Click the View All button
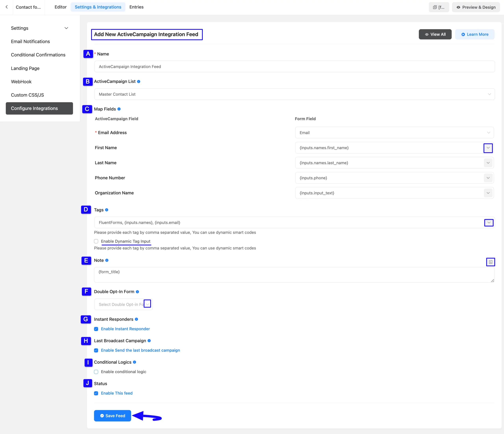This screenshot has width=504, height=434. [x=435, y=34]
